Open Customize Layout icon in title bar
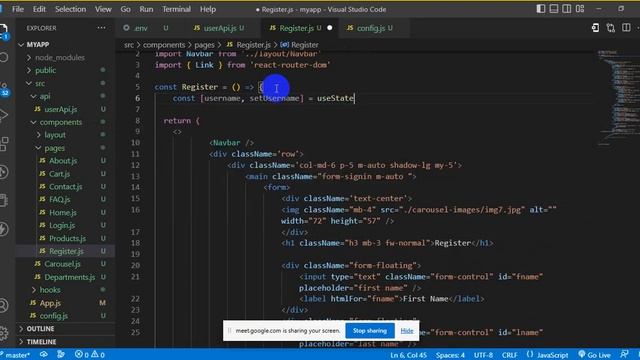Viewport: 640px width, 360px height. pos(580,9)
